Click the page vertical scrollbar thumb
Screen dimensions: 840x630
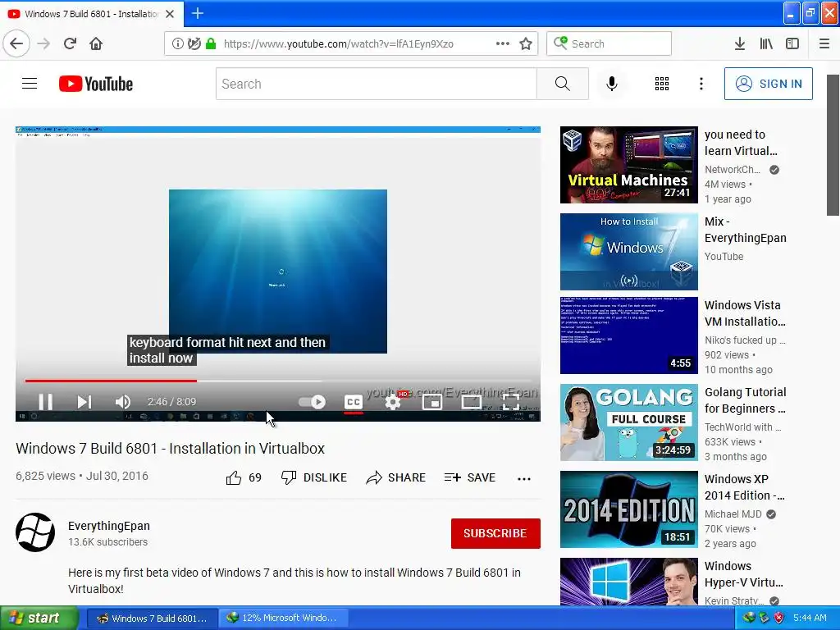(833, 145)
